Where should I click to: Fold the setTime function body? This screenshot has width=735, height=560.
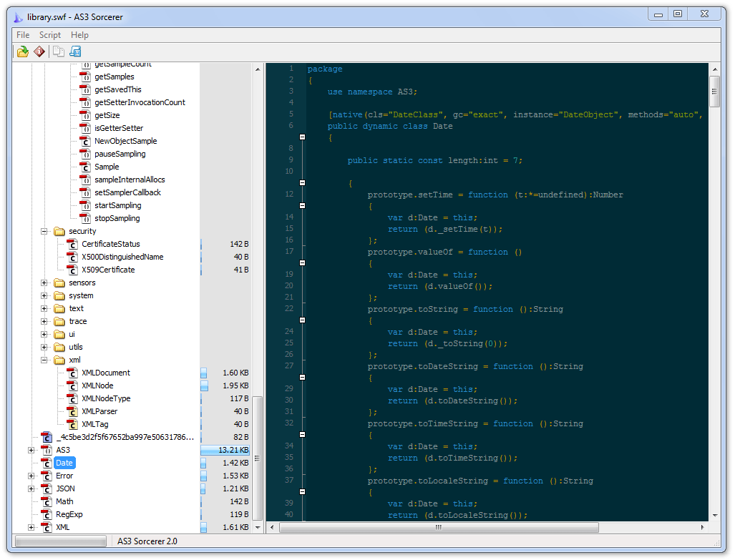pos(302,206)
